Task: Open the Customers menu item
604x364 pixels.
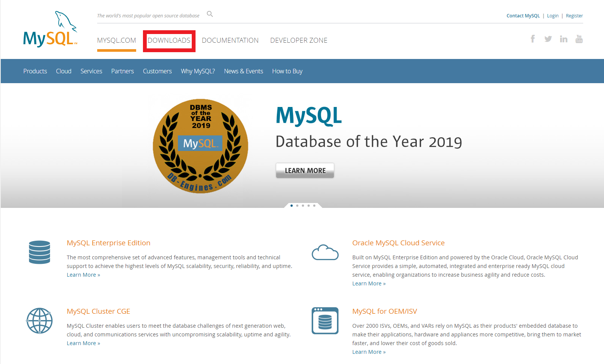Action: [157, 71]
